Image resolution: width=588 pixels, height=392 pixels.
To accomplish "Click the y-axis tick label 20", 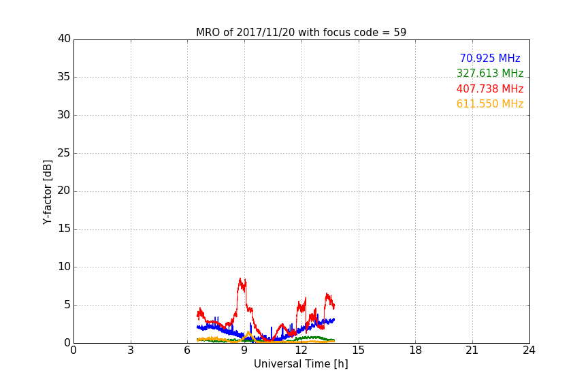I will [x=64, y=191].
